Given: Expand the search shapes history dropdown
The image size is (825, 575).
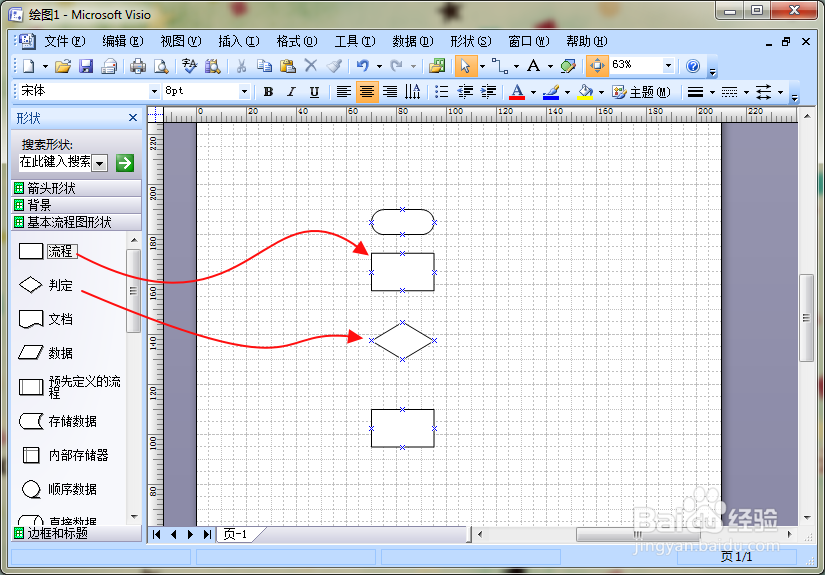Looking at the screenshot, I should click(99, 163).
